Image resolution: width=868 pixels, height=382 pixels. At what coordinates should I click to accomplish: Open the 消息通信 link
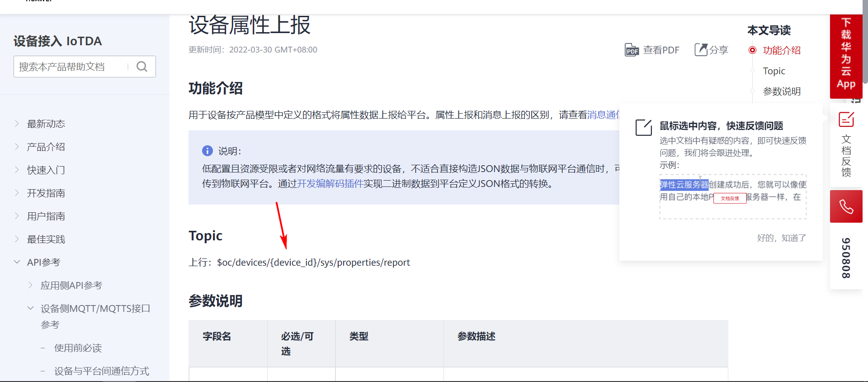pos(603,115)
